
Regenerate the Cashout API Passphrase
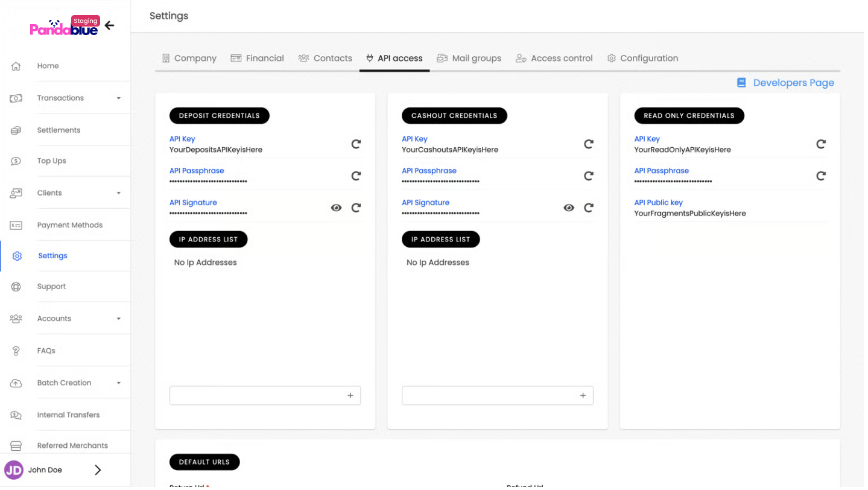coord(588,176)
